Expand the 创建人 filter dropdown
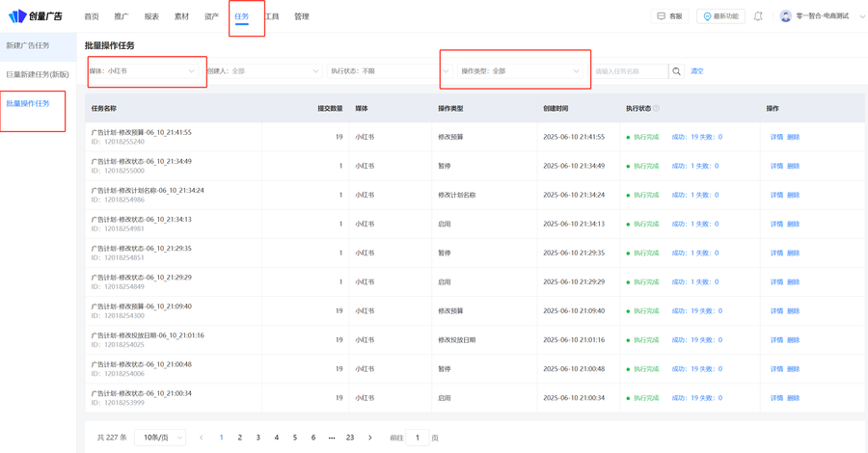The height and width of the screenshot is (453, 868). coord(262,71)
